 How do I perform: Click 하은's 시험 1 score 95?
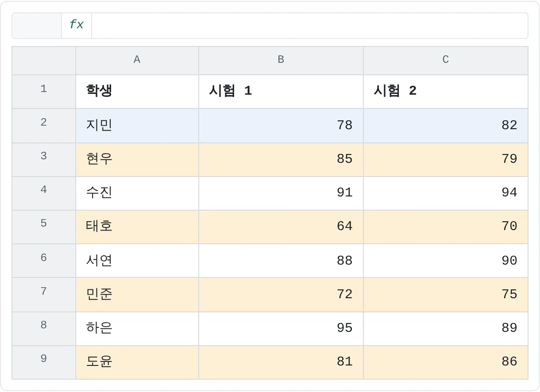[x=281, y=329]
